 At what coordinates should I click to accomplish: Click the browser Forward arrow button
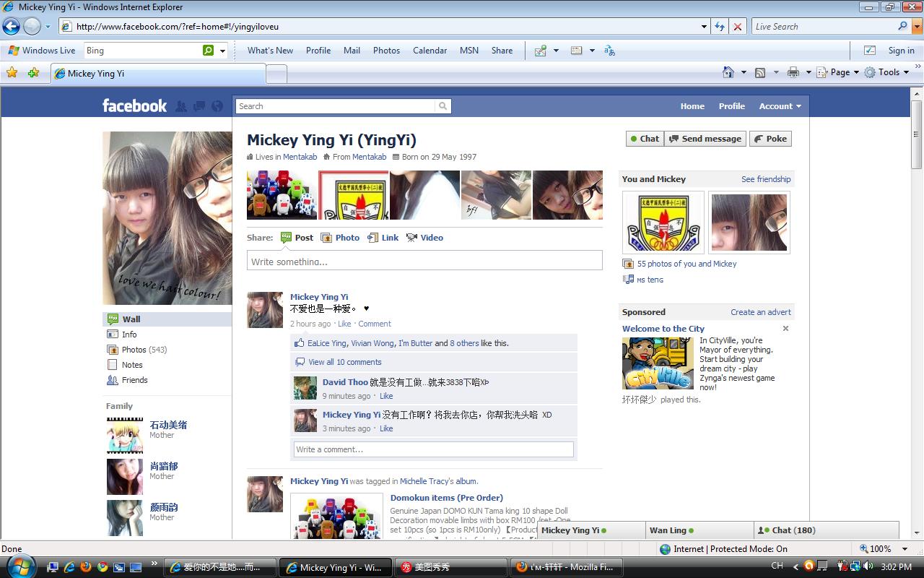pos(32,27)
